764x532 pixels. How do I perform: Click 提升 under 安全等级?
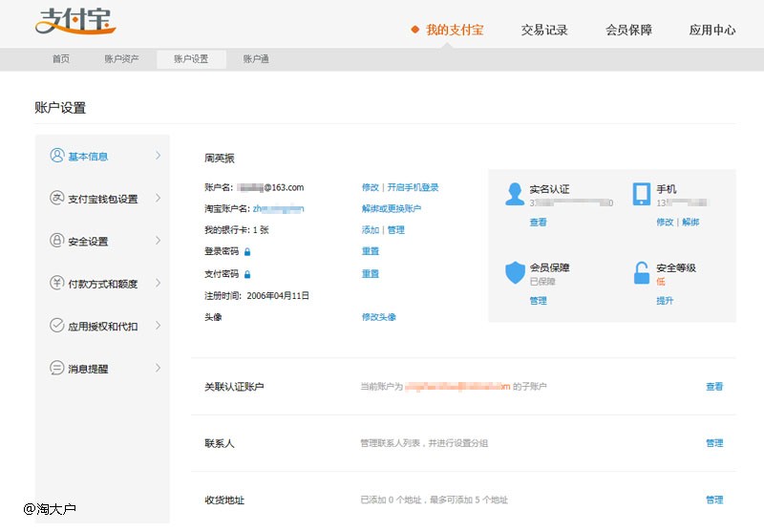tap(665, 301)
